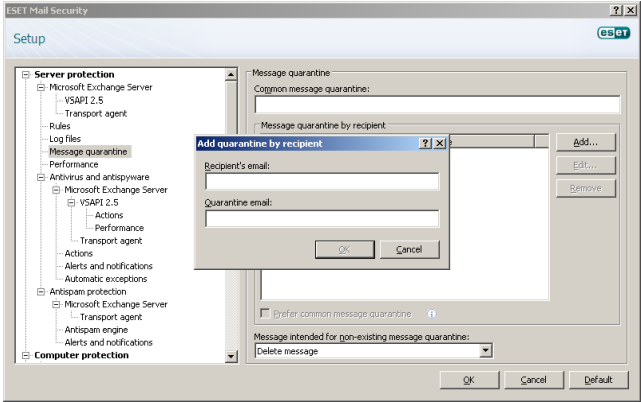Click the tree scrollbar up arrow
Screen dimensions: 641x402
pyautogui.click(x=231, y=74)
